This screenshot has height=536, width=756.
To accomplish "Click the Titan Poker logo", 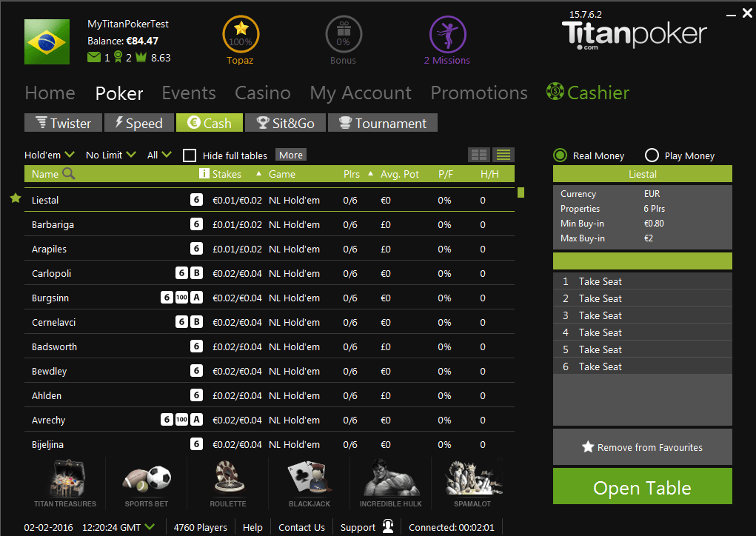I will click(x=634, y=35).
